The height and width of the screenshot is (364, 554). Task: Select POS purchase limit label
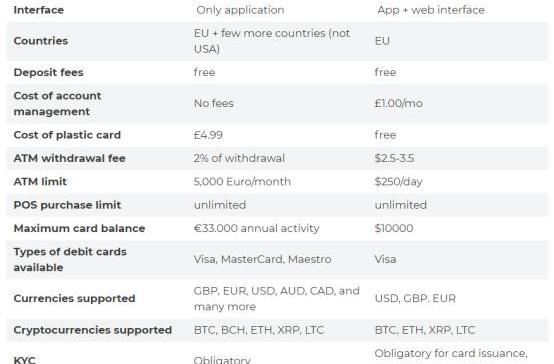[x=67, y=205]
